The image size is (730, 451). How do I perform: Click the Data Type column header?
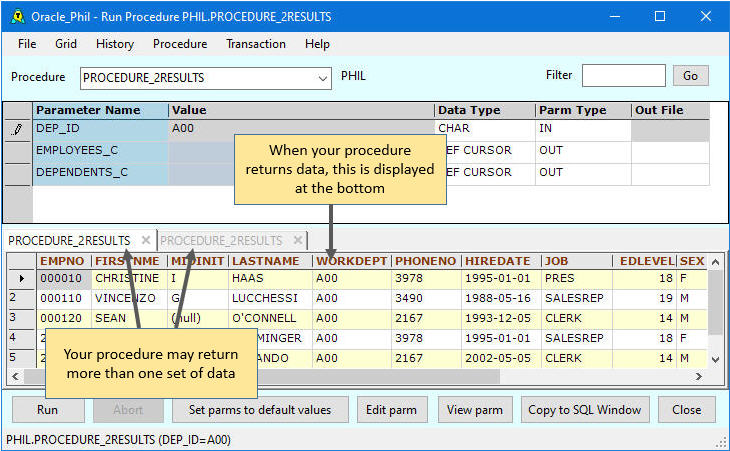coord(485,110)
